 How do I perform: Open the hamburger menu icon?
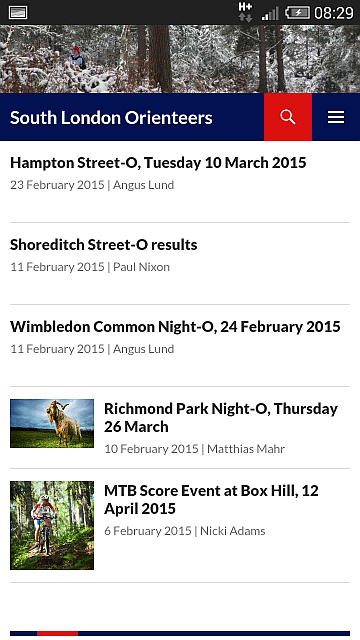pyautogui.click(x=336, y=117)
